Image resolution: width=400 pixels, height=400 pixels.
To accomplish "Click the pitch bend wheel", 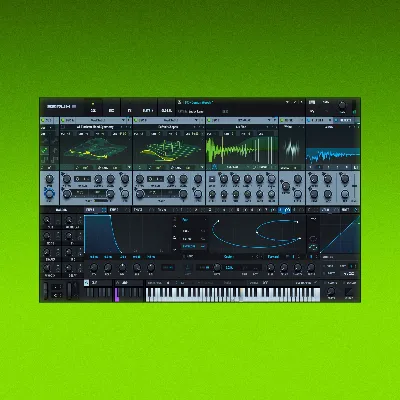I will [46, 291].
